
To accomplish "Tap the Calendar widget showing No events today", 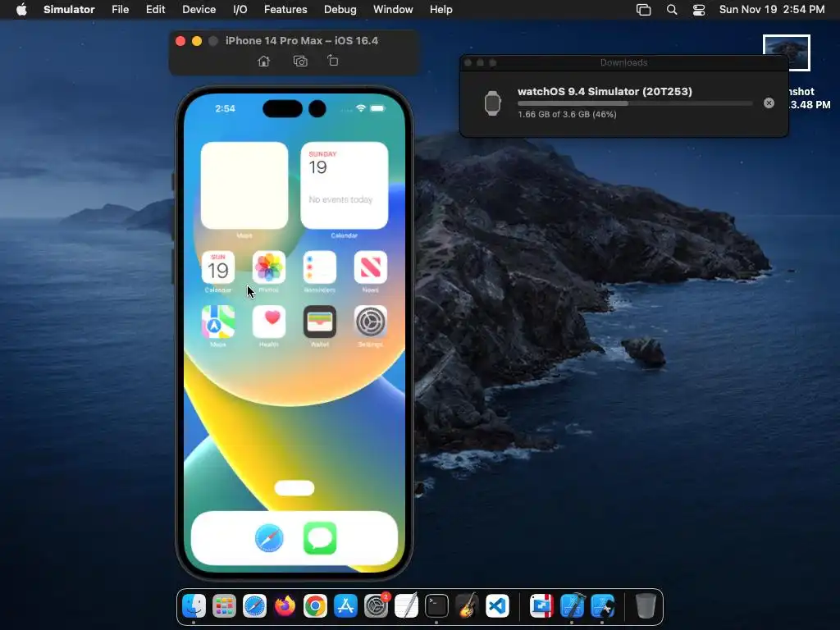I will [x=344, y=185].
